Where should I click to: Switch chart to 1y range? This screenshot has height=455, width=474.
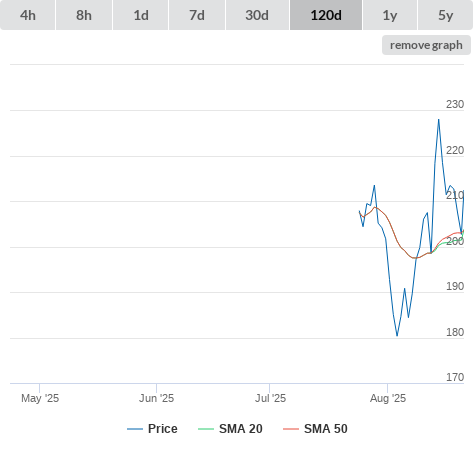390,15
